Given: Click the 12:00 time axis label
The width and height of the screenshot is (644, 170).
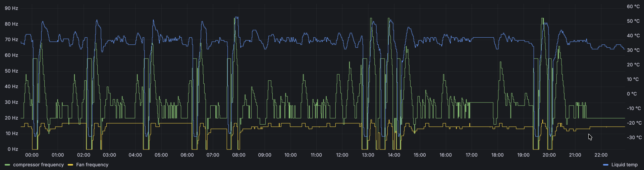Looking at the screenshot, I should click(x=342, y=155).
